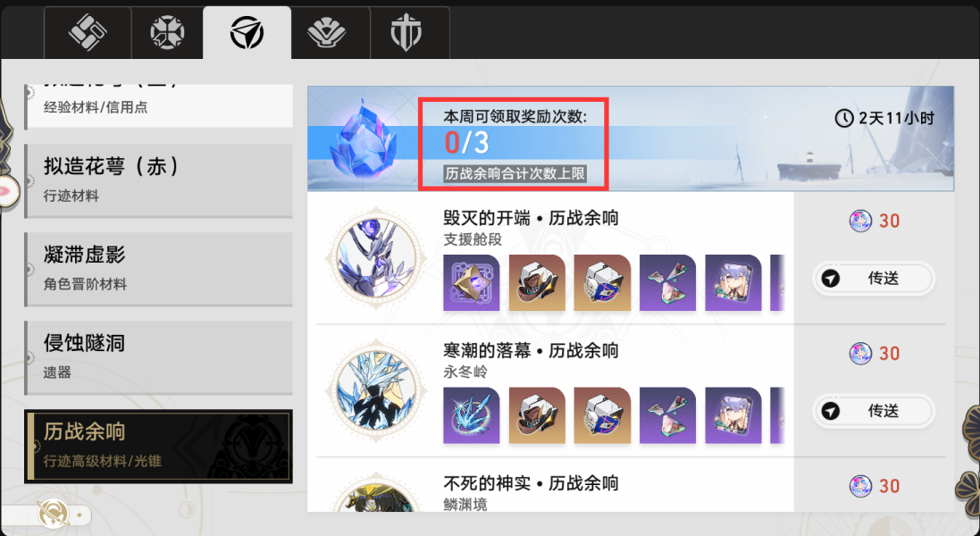Click the clock icon beside 2天11小时
The height and width of the screenshot is (536, 980).
coord(843,118)
